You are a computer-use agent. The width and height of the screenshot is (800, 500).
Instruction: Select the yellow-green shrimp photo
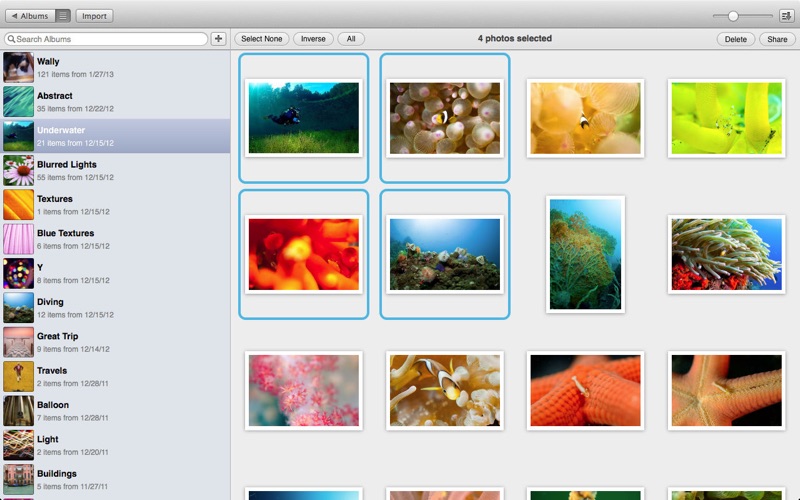[727, 118]
